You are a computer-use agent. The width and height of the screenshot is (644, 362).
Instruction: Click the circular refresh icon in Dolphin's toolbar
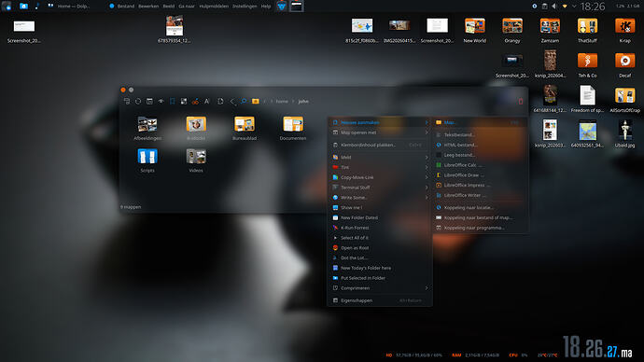[138, 102]
